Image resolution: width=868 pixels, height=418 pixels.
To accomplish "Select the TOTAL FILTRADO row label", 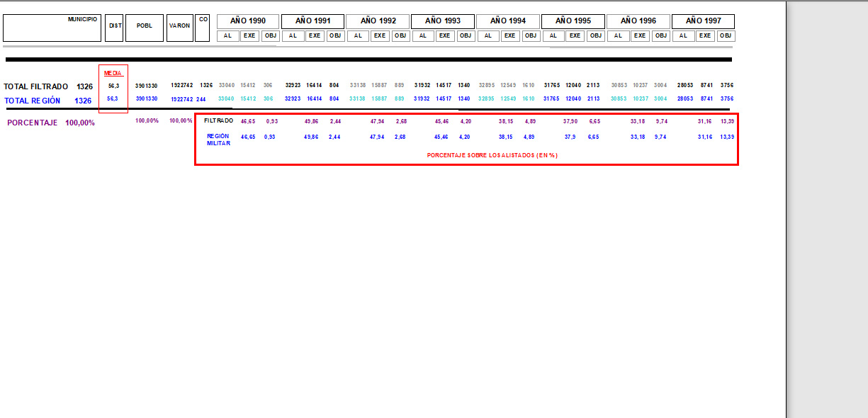I will 37,86.
